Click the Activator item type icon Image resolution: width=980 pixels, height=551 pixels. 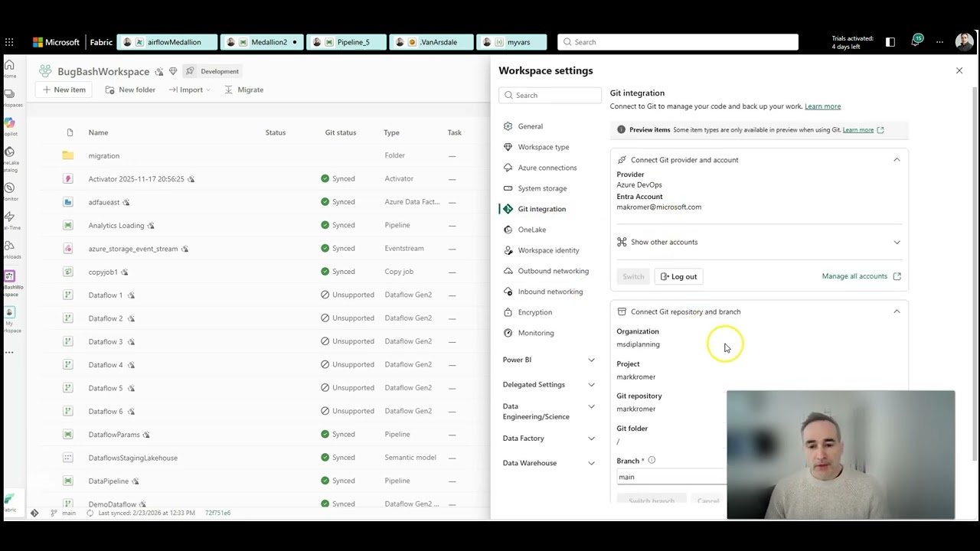pyautogui.click(x=68, y=178)
